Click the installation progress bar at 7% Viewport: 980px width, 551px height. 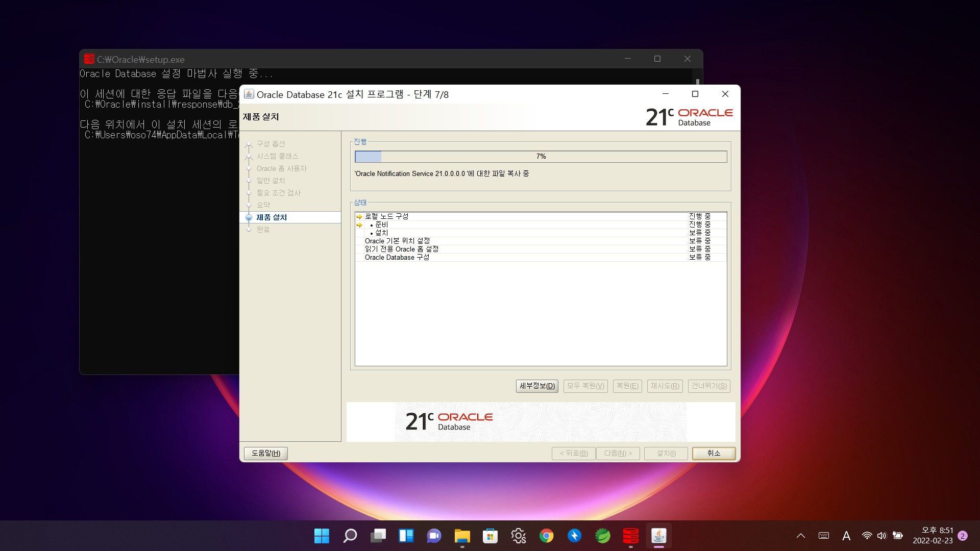pos(541,157)
